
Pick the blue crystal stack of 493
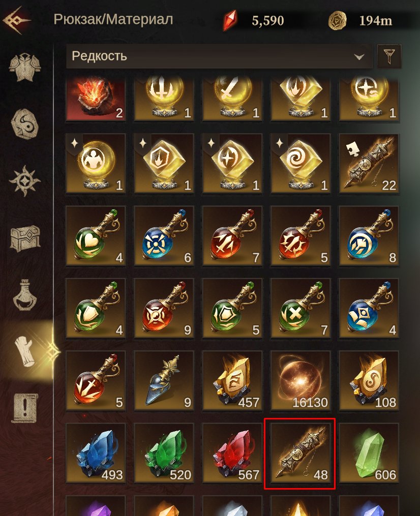point(96,453)
